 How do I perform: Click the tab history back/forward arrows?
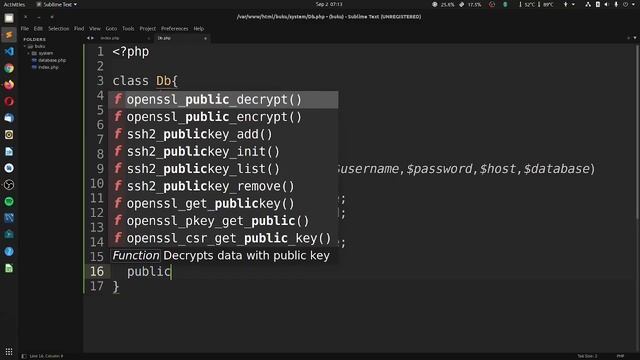(90, 38)
